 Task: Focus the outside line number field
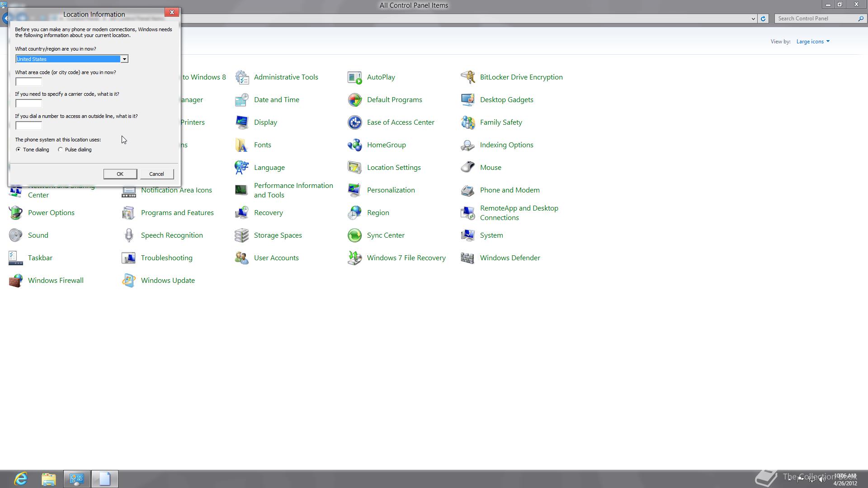(x=28, y=126)
